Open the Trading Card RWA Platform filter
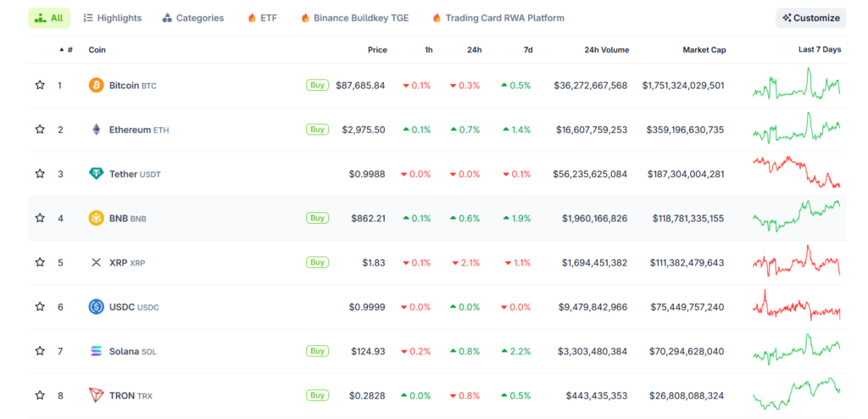 coord(498,18)
